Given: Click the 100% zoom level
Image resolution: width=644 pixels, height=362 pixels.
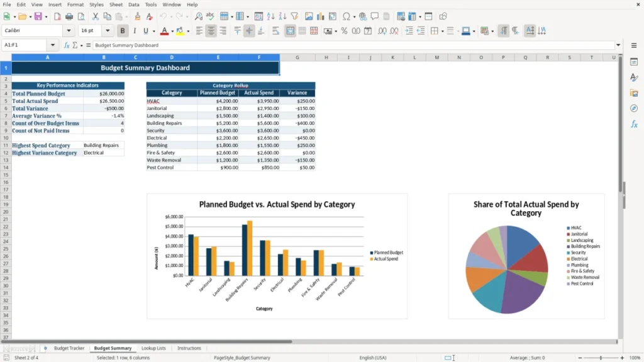Looking at the screenshot, I should [635, 358].
